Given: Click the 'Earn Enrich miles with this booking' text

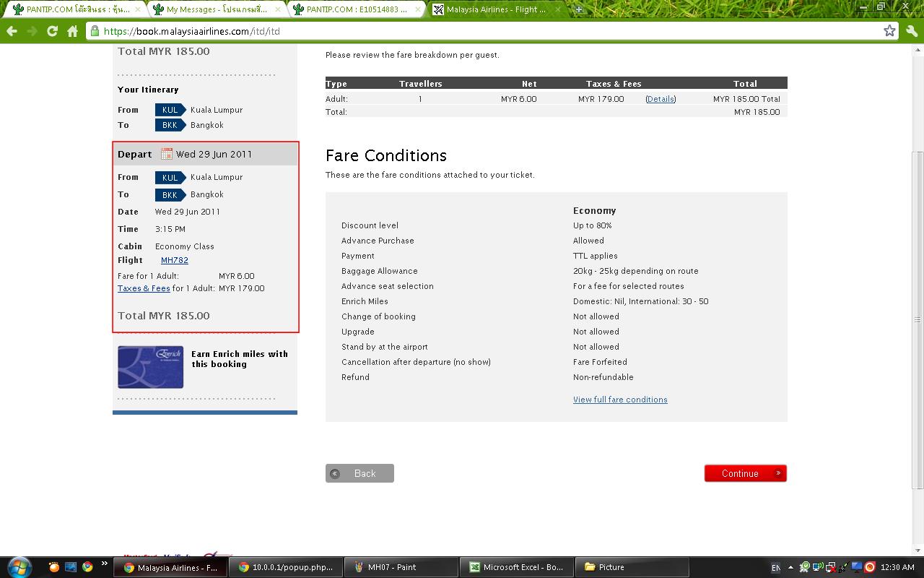Looking at the screenshot, I should pyautogui.click(x=240, y=359).
